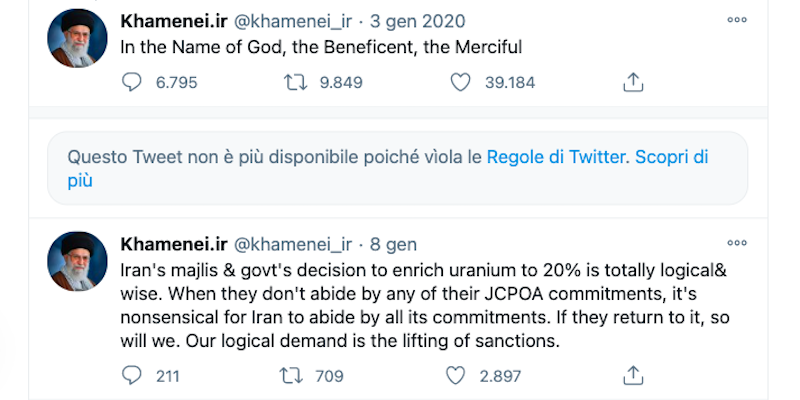Open the '8 gen' timestamp link
The image size is (800, 400).
pos(393,245)
